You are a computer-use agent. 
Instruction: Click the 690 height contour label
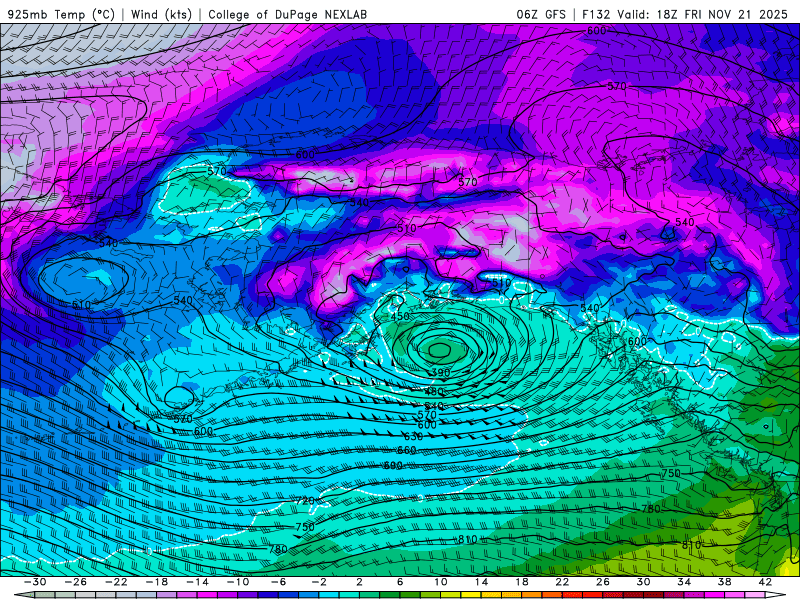point(393,466)
